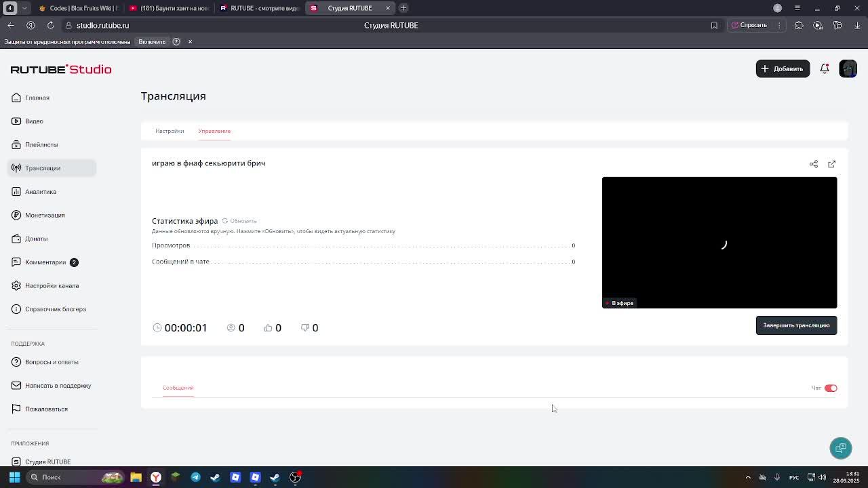This screenshot has height=488, width=868.
Task: Click Завершить трансляцию button
Action: click(x=796, y=325)
